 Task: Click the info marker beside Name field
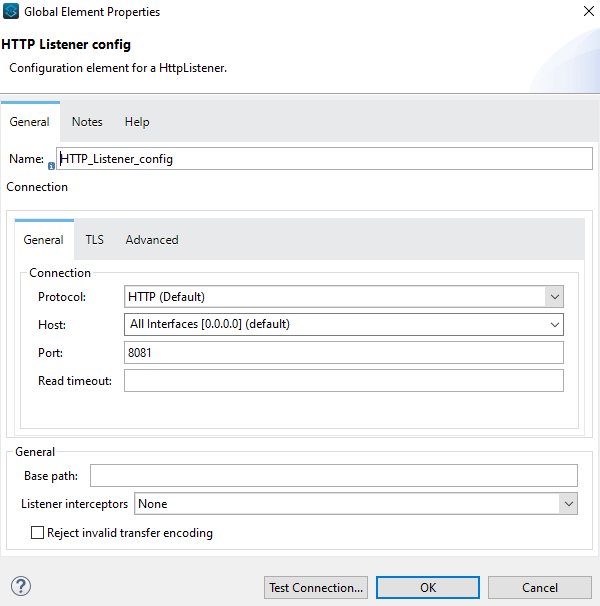point(51,166)
